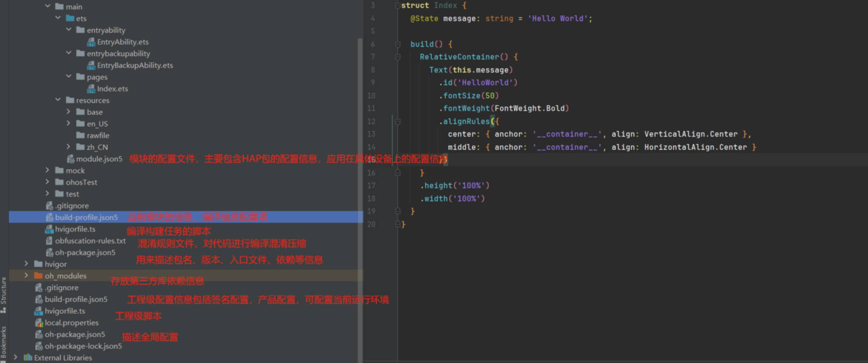The height and width of the screenshot is (363, 868).
Task: Click the fontSize value 50
Action: (x=490, y=95)
